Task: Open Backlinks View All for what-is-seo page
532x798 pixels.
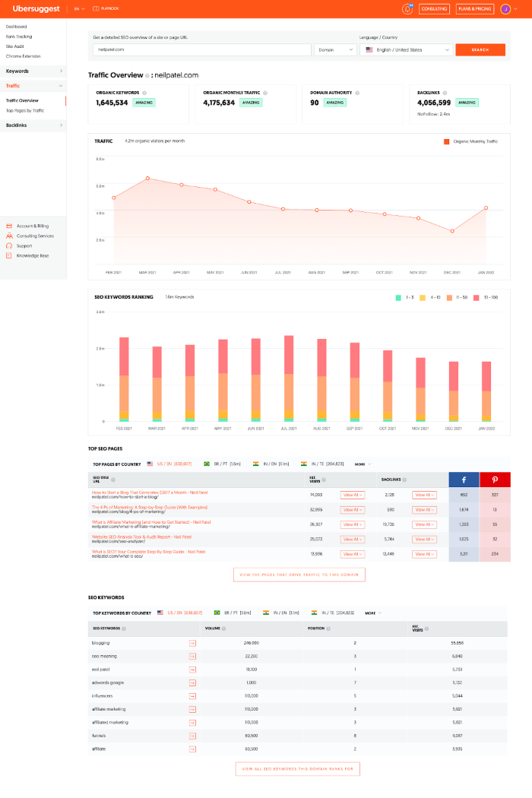Action: pyautogui.click(x=424, y=554)
